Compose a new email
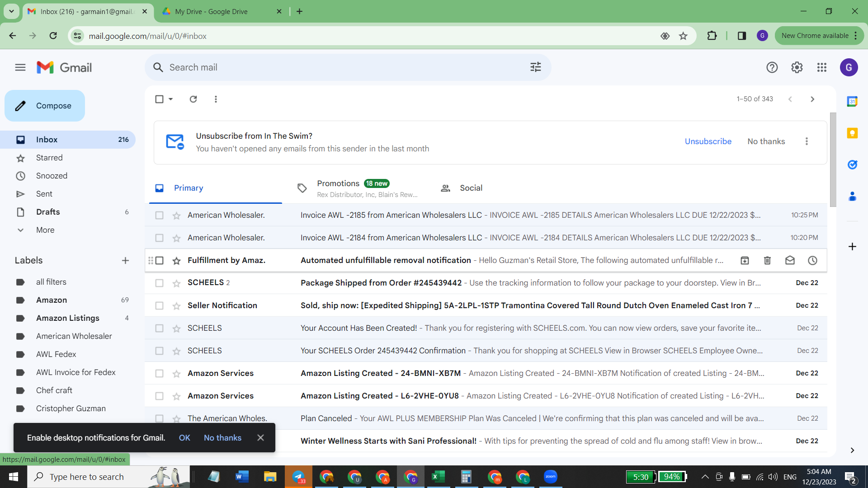868x488 pixels. (x=45, y=106)
